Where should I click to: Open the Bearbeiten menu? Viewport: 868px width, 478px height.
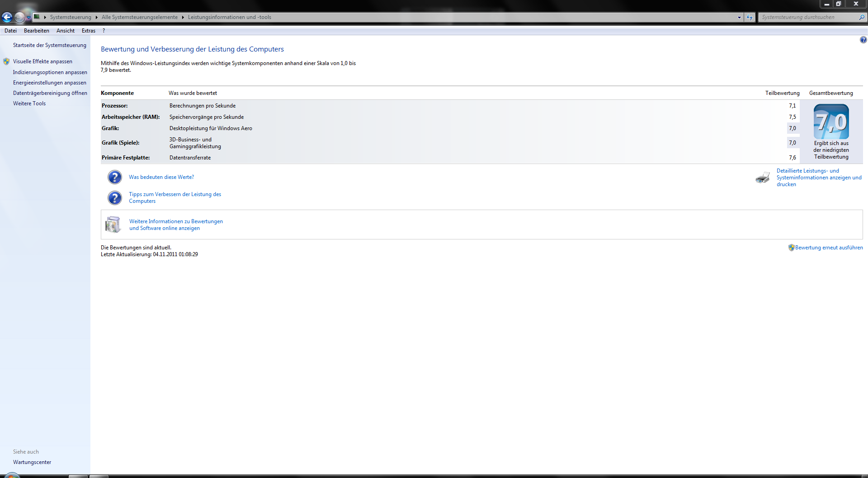click(x=37, y=31)
